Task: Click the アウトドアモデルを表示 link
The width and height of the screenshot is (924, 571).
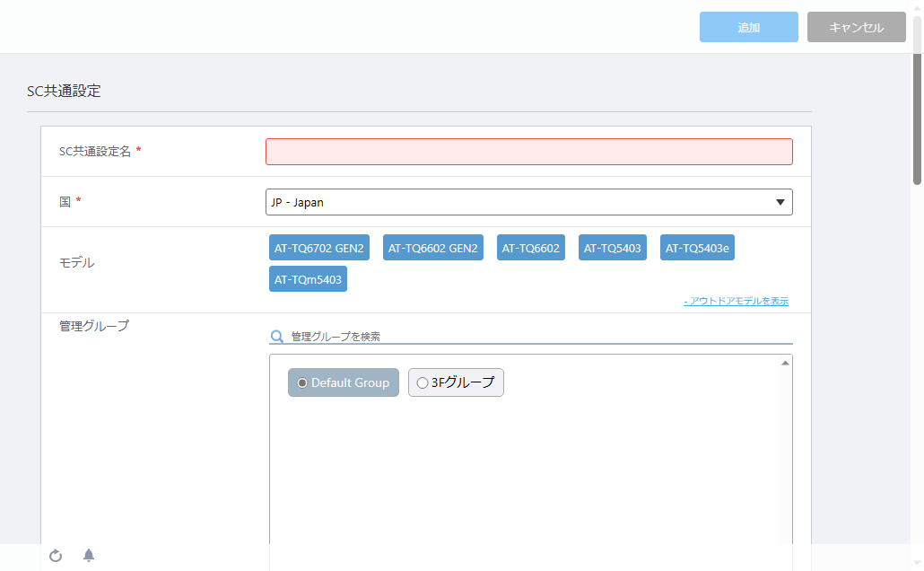Action: 736,301
